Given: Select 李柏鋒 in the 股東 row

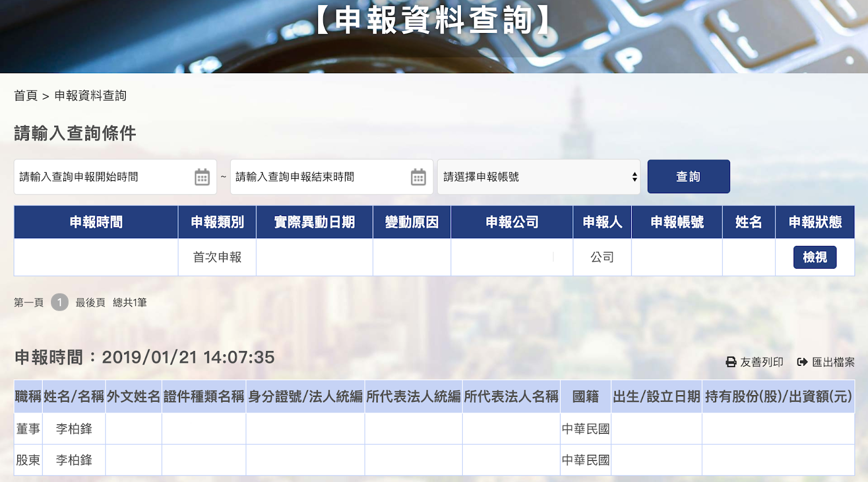Looking at the screenshot, I should pos(74,460).
